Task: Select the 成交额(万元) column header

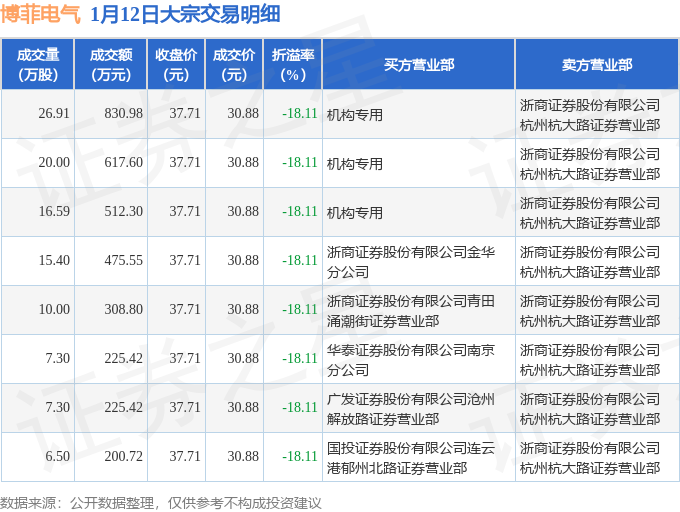Action: click(111, 65)
